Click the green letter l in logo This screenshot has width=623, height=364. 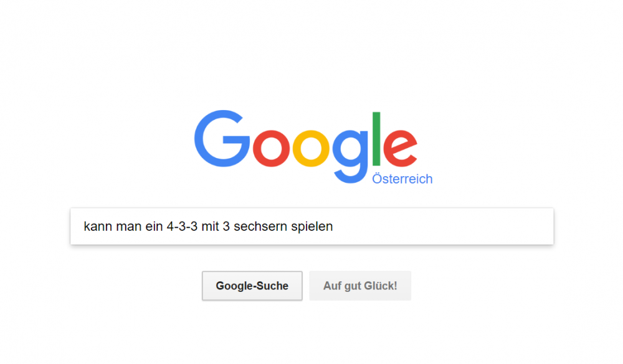click(376, 139)
